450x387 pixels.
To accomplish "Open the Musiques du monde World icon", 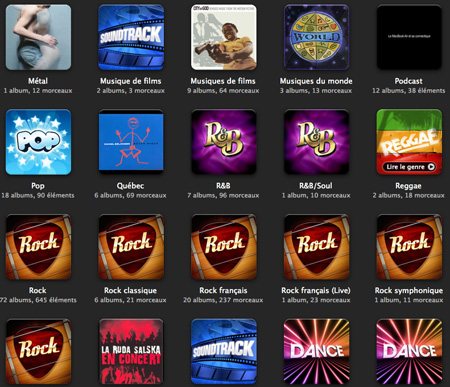I will coord(316,37).
